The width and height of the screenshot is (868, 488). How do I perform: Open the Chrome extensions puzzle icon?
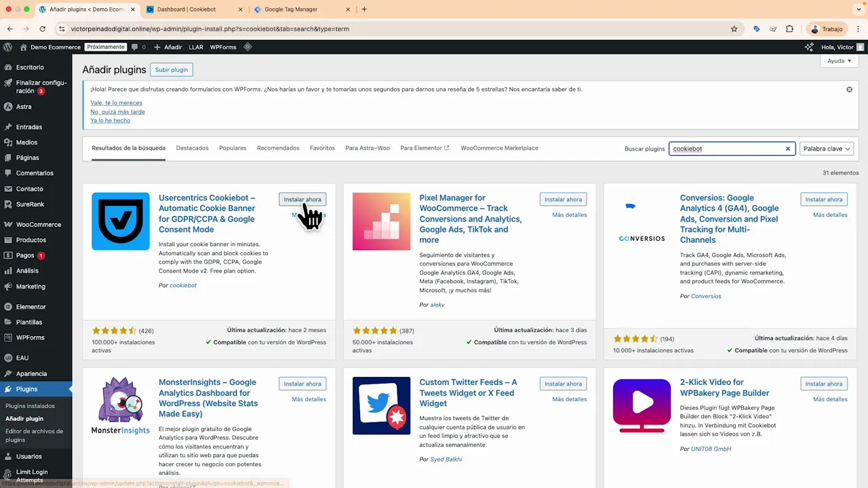pos(789,29)
